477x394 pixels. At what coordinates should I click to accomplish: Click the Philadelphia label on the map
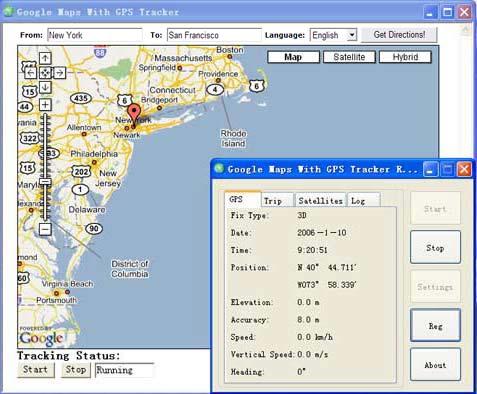point(94,154)
